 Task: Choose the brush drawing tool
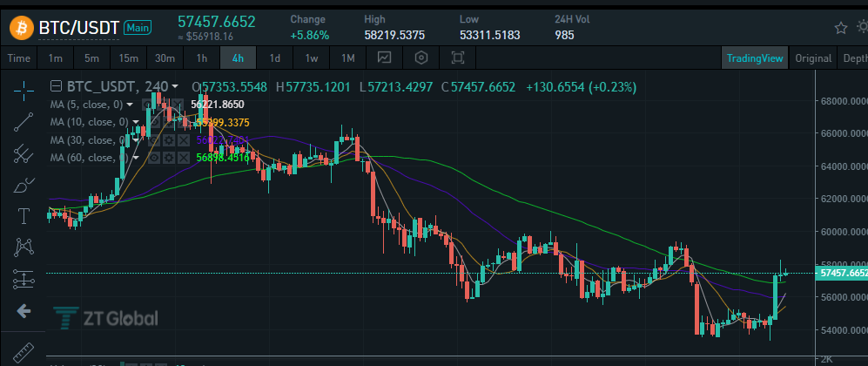(24, 185)
